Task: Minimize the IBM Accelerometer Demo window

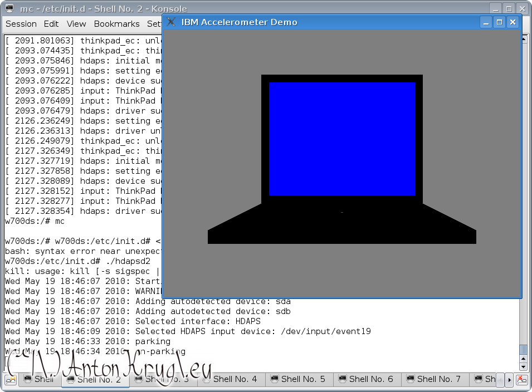Action: [x=486, y=22]
